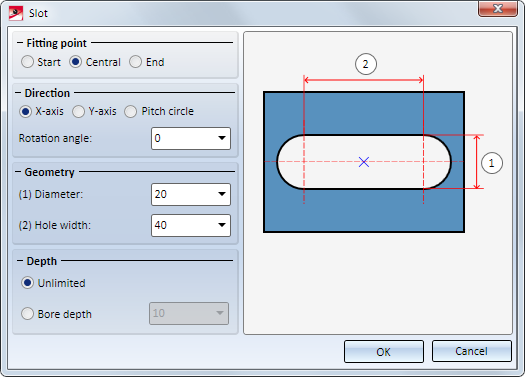525x377 pixels.
Task: Click the circled number 1 marker
Action: point(492,163)
